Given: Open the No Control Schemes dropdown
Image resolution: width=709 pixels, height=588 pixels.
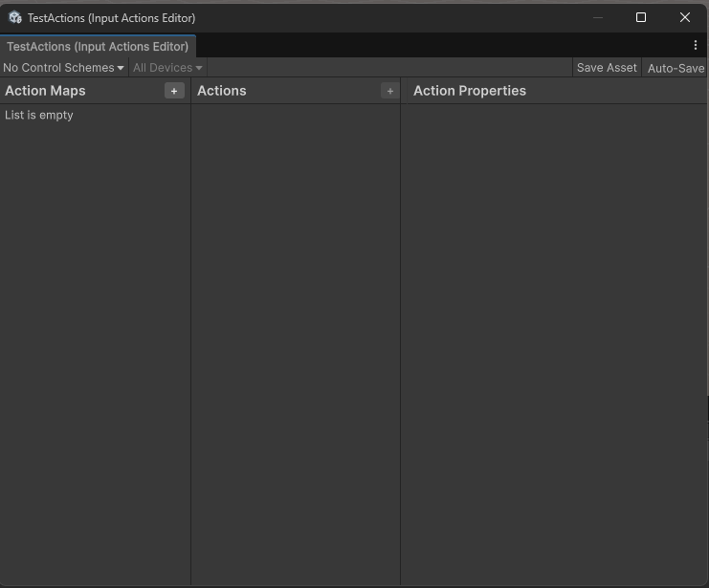Looking at the screenshot, I should [x=63, y=68].
